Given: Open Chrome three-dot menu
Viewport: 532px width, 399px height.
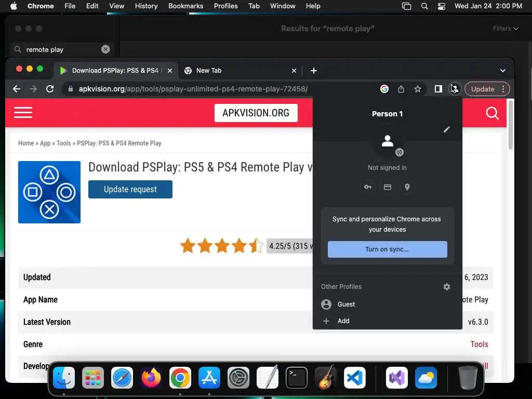Looking at the screenshot, I should 503,89.
